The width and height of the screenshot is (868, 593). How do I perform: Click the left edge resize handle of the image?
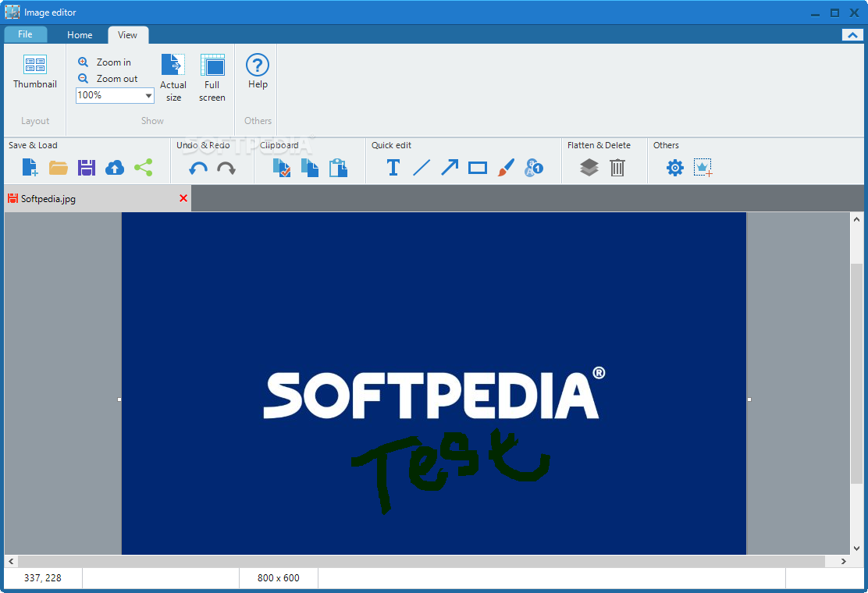119,399
